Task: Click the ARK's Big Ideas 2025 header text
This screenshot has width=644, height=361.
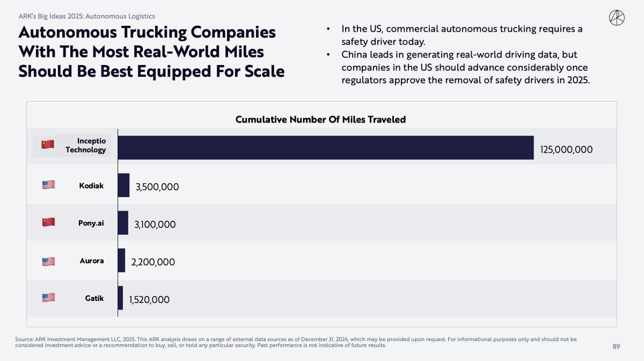Action: click(87, 17)
